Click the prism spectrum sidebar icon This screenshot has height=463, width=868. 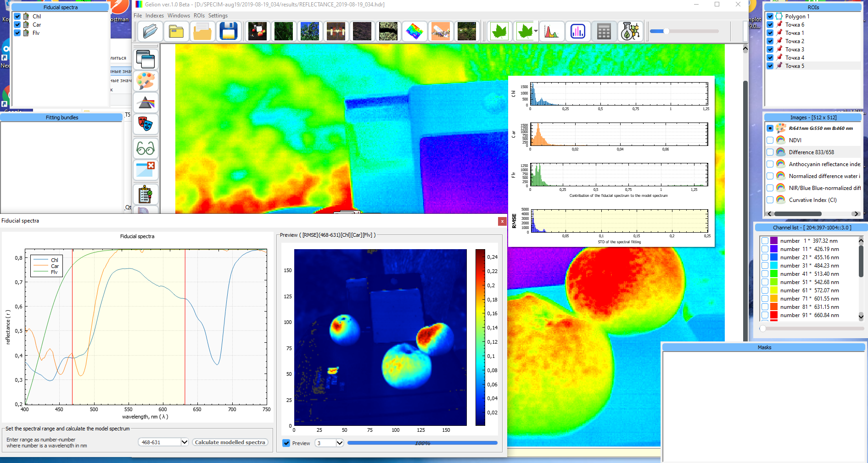point(146,103)
